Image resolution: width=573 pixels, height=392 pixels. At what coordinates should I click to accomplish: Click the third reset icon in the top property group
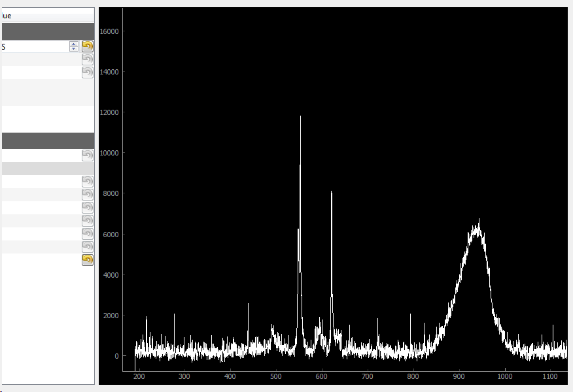[x=88, y=73]
